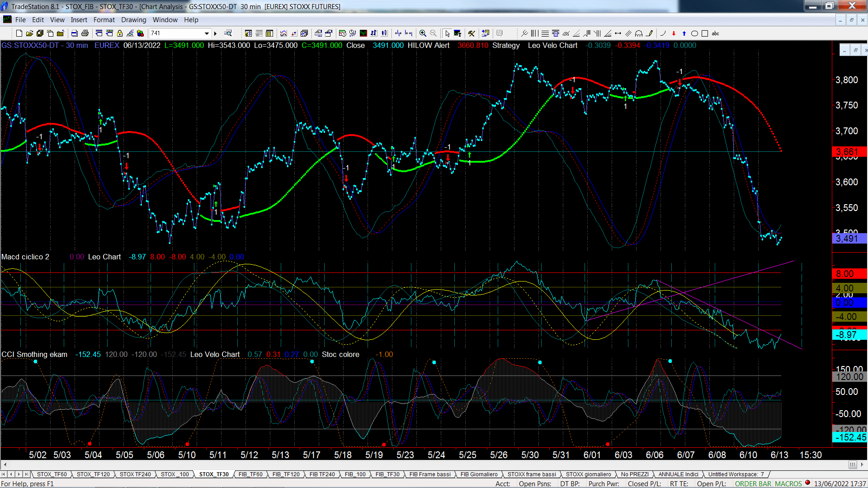This screenshot has height=488, width=868.
Task: Open the 741 combo box dropdown arrow
Action: pos(207,33)
